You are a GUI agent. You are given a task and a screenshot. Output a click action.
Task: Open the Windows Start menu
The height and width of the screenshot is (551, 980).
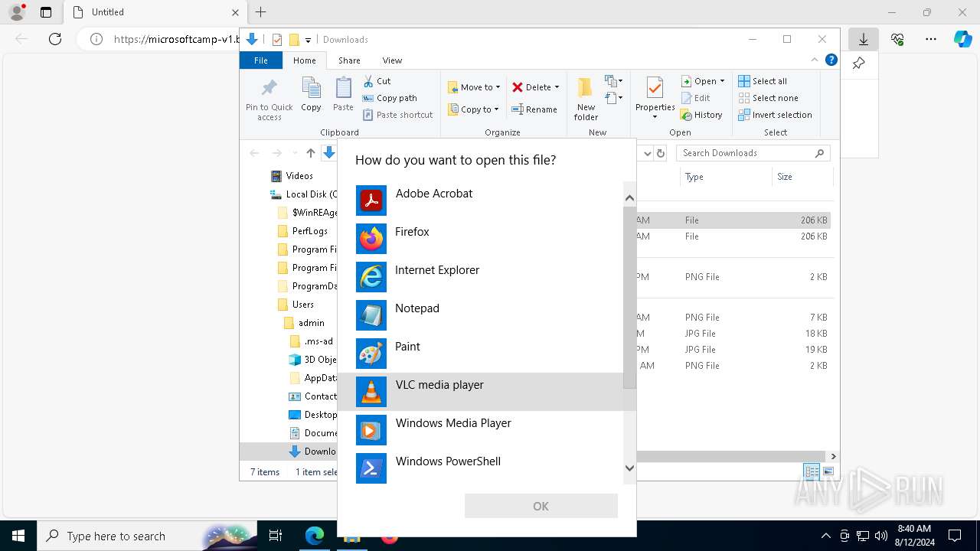18,536
